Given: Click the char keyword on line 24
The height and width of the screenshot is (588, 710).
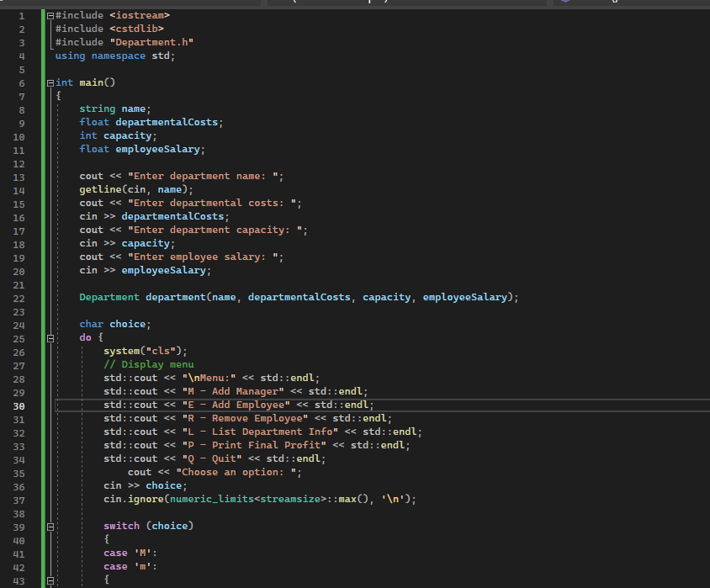Looking at the screenshot, I should (x=92, y=324).
